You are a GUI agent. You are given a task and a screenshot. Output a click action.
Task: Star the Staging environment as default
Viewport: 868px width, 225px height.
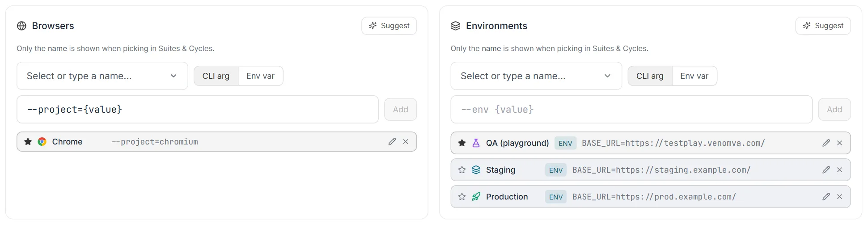[462, 170]
